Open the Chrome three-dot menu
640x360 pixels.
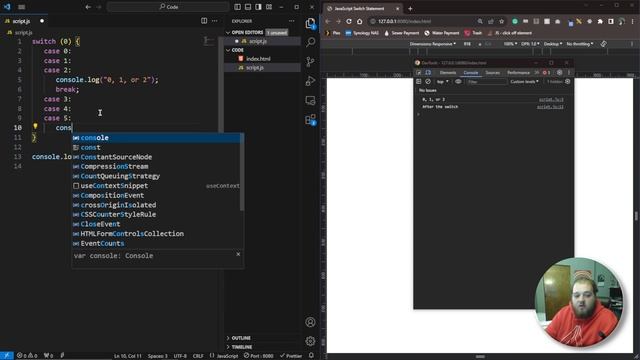point(632,21)
